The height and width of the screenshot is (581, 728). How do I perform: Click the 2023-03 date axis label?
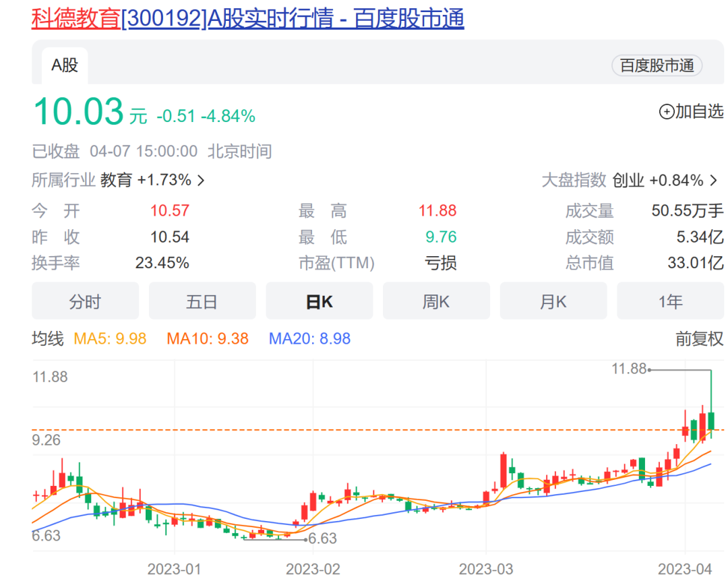[486, 570]
